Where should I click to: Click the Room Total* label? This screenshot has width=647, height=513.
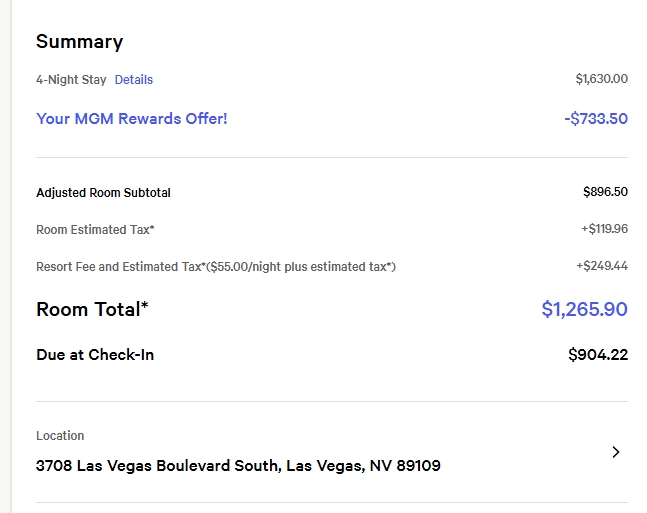(92, 310)
